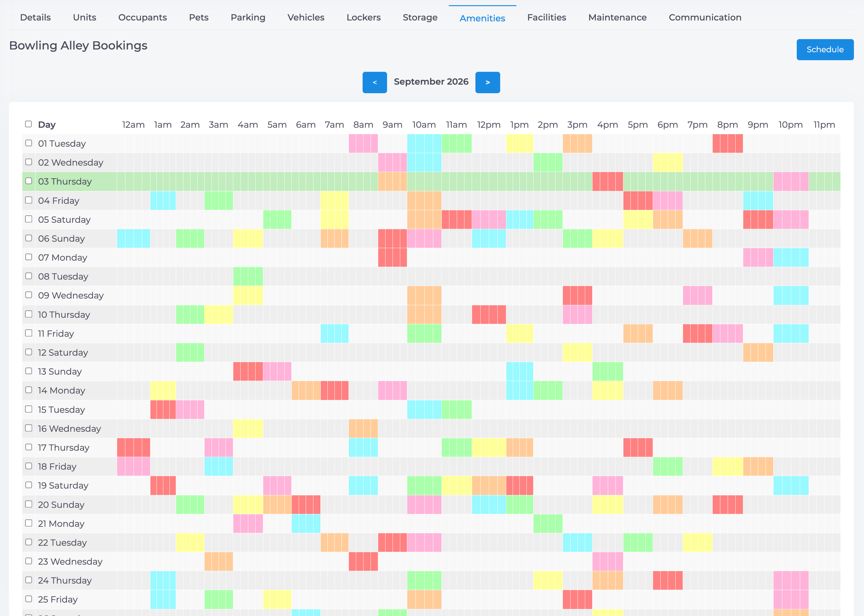Switch to the Storage tab
This screenshot has height=616, width=864.
(x=420, y=17)
